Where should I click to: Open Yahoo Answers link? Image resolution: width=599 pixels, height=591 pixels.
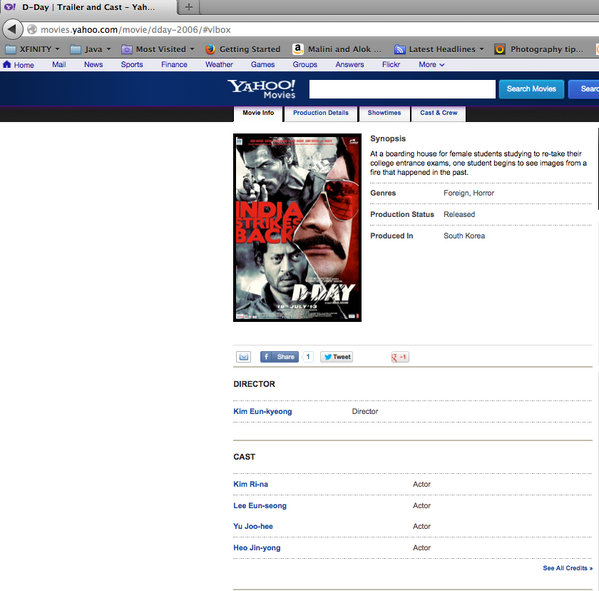[350, 65]
